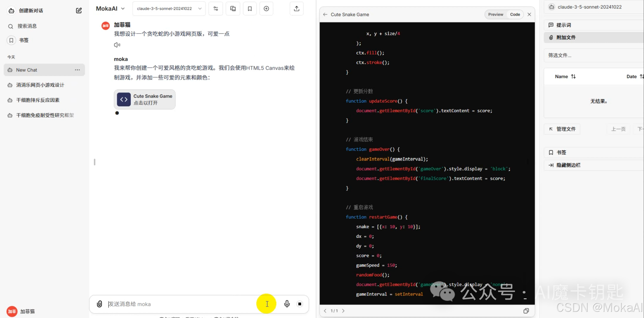Switch artifact view to Preview
644x318 pixels.
point(495,15)
